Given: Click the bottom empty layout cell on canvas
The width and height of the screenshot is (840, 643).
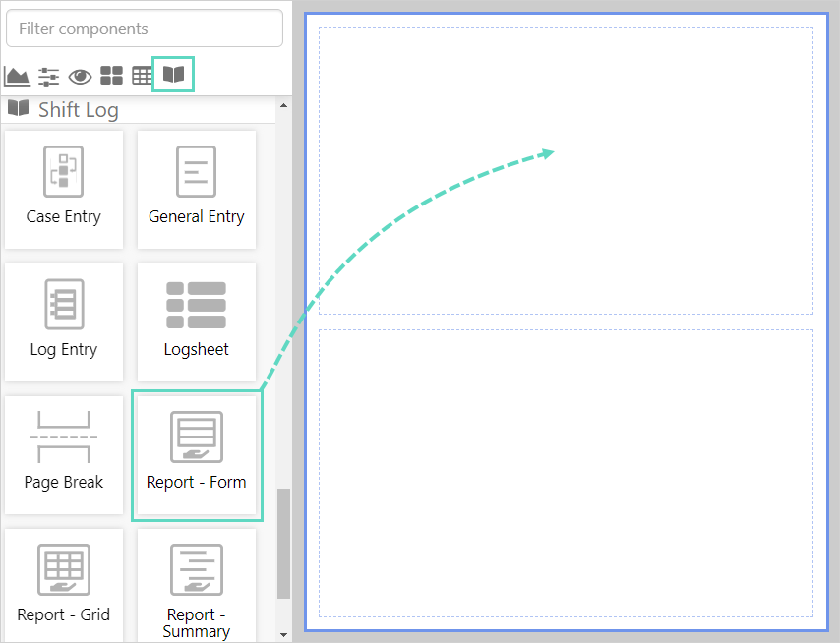Looking at the screenshot, I should click(x=566, y=473).
